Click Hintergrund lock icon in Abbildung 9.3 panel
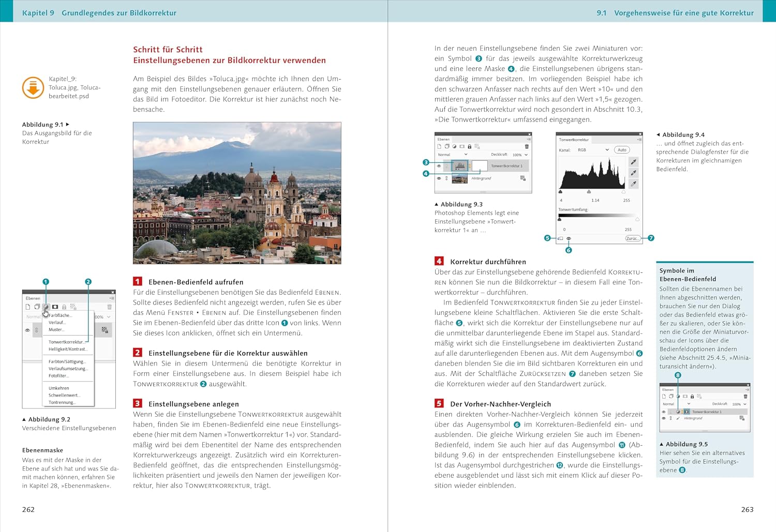This screenshot has width=776, height=532. [x=523, y=178]
